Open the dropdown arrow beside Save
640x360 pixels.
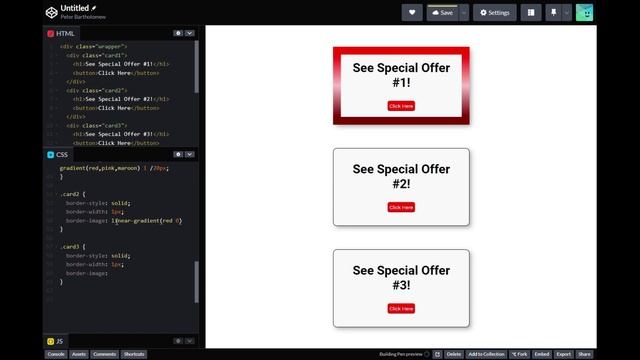pyautogui.click(x=464, y=13)
